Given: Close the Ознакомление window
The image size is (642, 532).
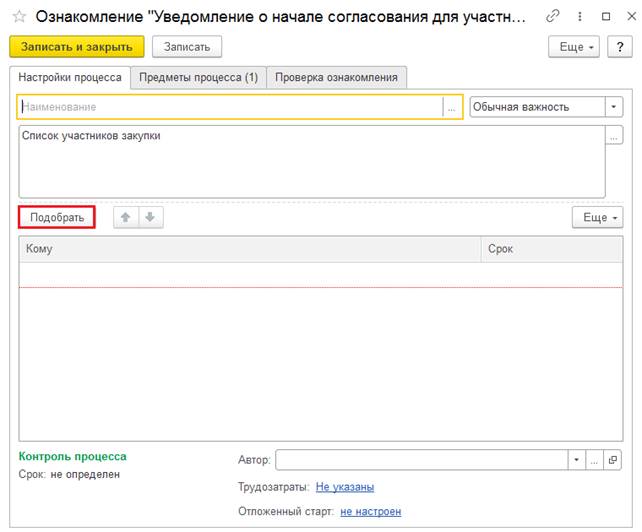Looking at the screenshot, I should tap(631, 16).
